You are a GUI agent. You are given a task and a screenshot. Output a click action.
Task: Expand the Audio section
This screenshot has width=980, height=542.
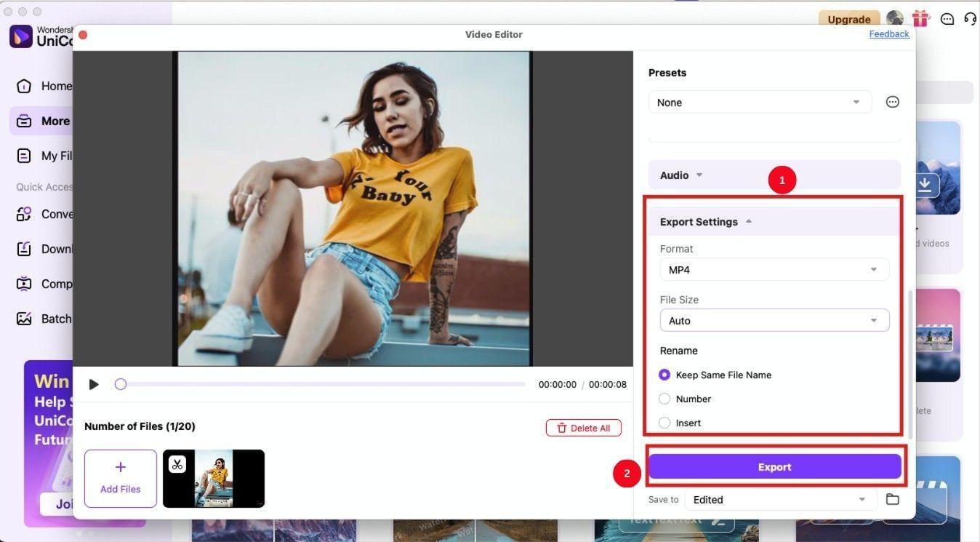click(774, 175)
